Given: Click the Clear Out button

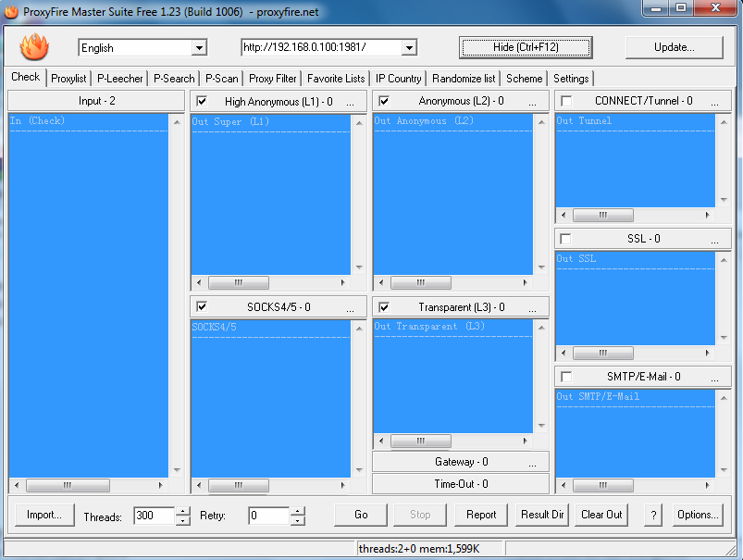Looking at the screenshot, I should (601, 515).
